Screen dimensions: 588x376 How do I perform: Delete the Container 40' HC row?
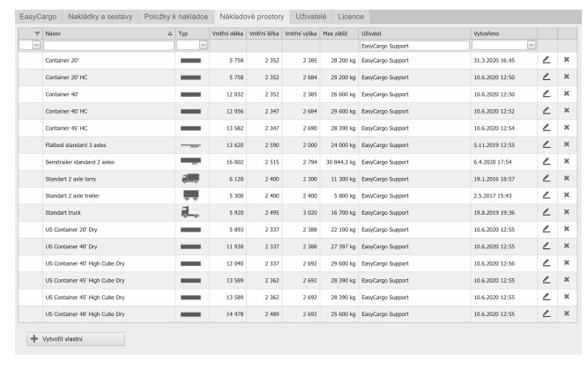click(x=567, y=110)
